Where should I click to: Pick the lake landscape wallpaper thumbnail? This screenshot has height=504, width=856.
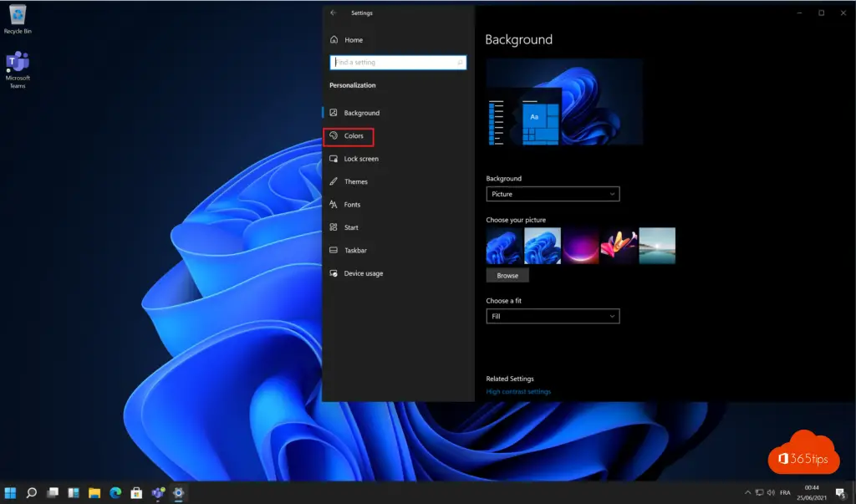pyautogui.click(x=657, y=246)
